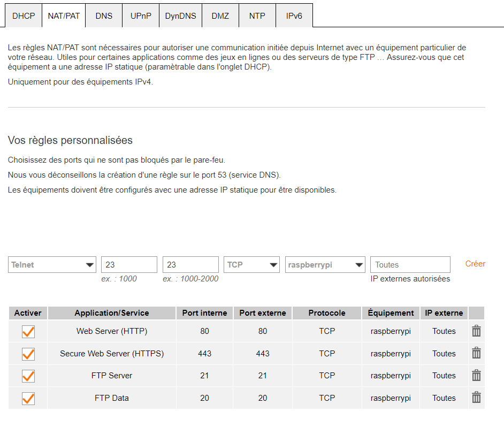Viewport: 504px width, 427px height.
Task: Disable the Secure Web Server (HTTPS) rule
Action: (28, 354)
